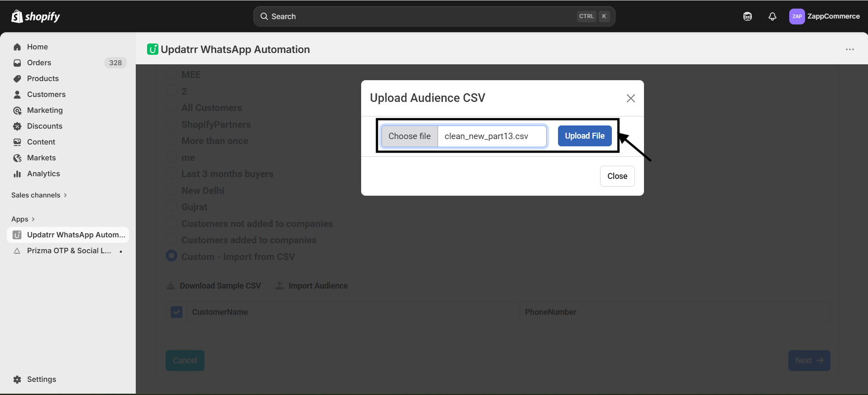Select the Custom - Import from CSV radio
This screenshot has width=868, height=395.
[172, 256]
